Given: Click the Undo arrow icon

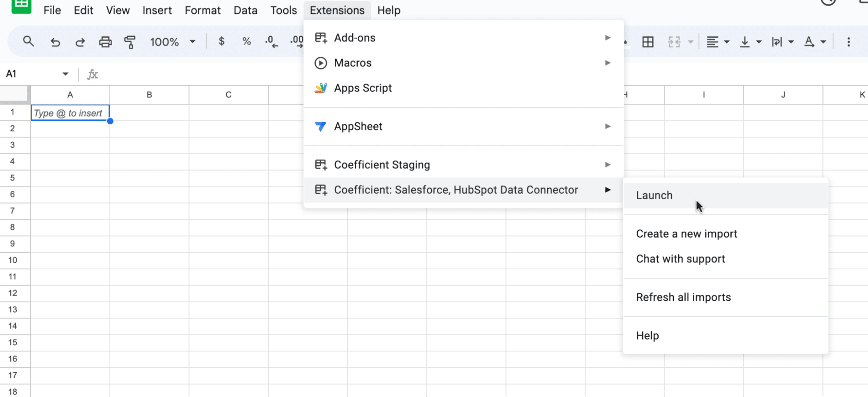Looking at the screenshot, I should pos(55,42).
